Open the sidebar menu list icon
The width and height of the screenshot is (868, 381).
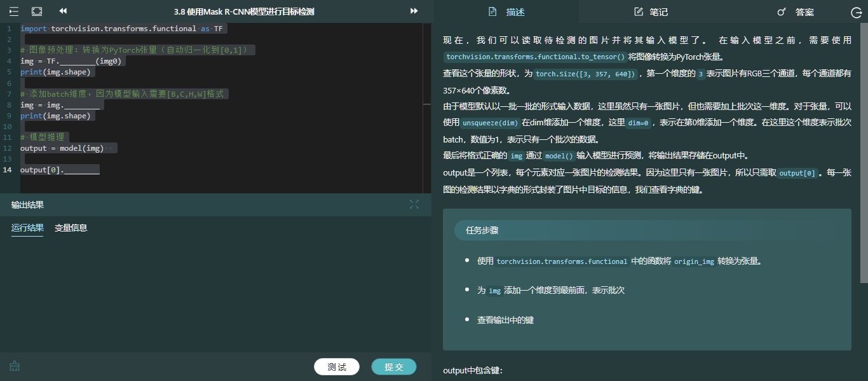(x=13, y=11)
